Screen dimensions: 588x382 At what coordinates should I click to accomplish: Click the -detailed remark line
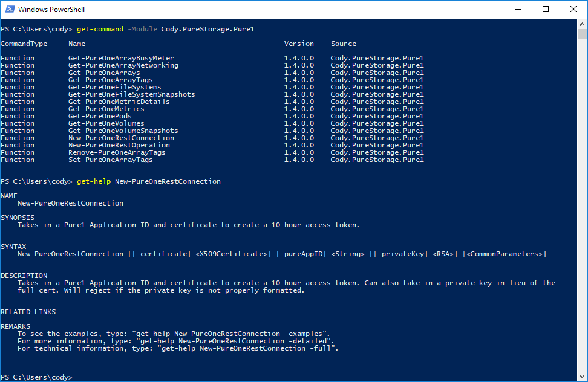175,341
